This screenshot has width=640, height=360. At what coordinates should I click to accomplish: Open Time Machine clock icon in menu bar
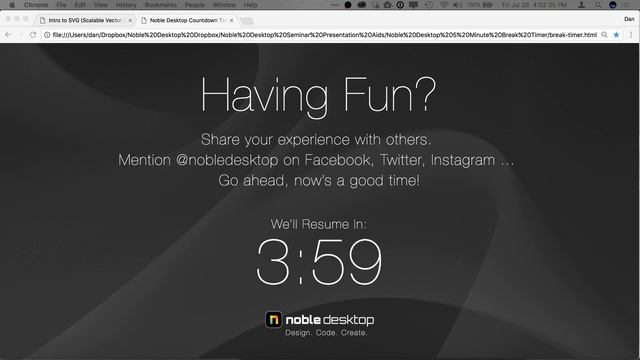pyautogui.click(x=429, y=5)
